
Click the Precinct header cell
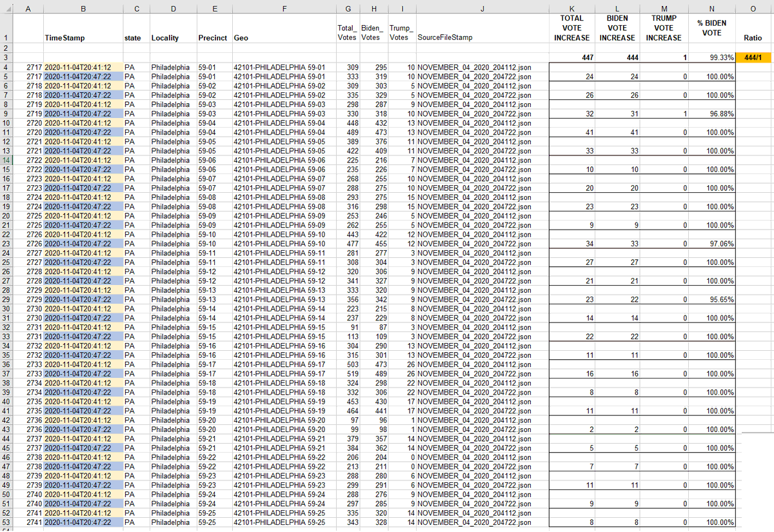click(214, 28)
